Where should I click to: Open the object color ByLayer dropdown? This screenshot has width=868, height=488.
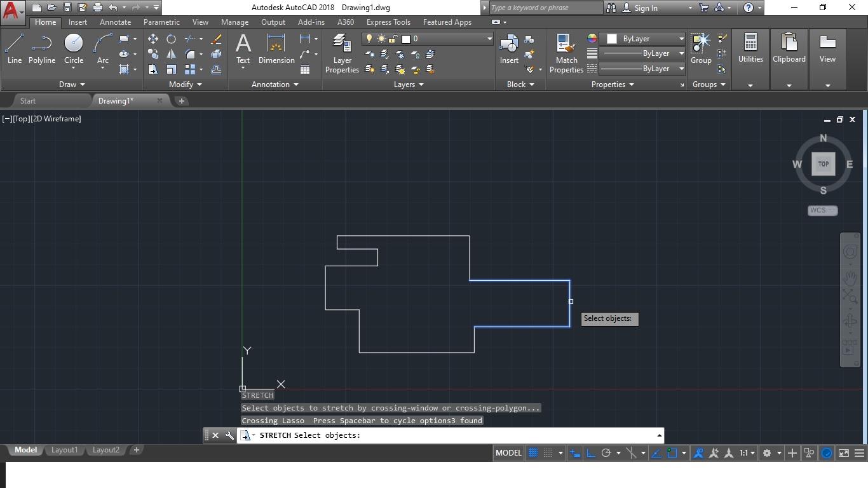pos(643,39)
